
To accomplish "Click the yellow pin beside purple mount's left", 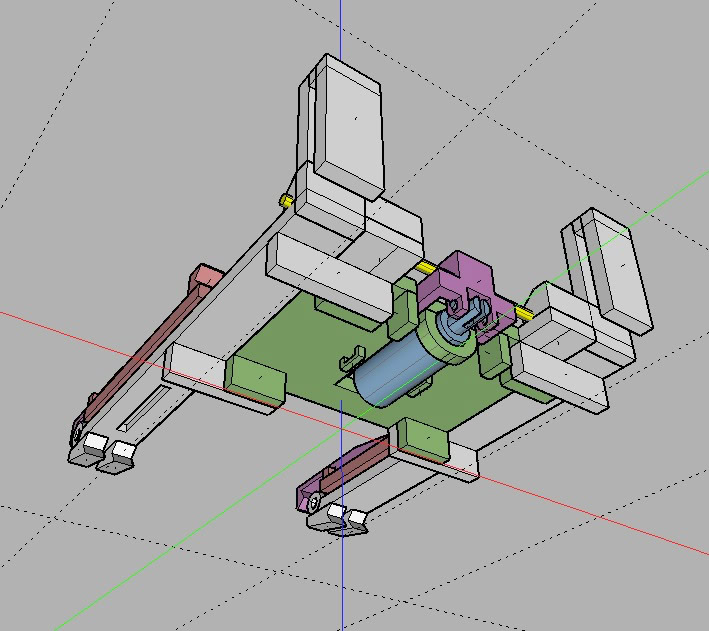I will (x=426, y=268).
